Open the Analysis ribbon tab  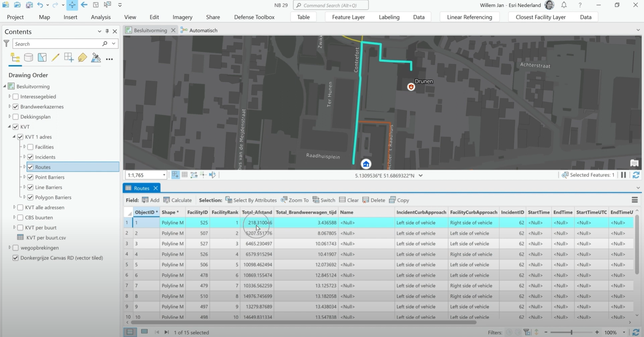pyautogui.click(x=100, y=17)
